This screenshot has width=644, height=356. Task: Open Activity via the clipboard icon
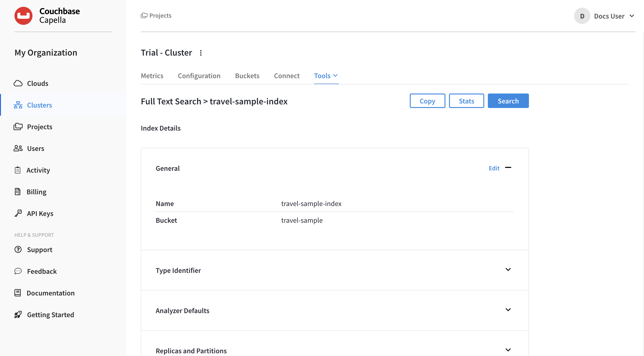pyautogui.click(x=18, y=170)
